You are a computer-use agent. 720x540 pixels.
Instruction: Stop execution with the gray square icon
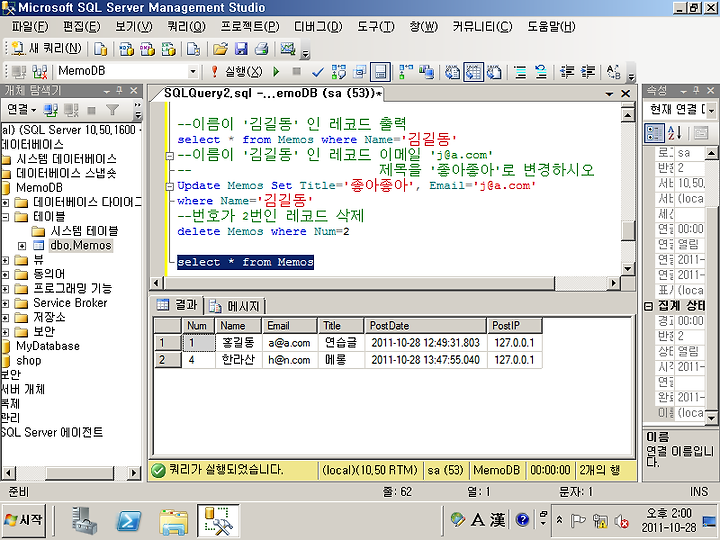[297, 72]
